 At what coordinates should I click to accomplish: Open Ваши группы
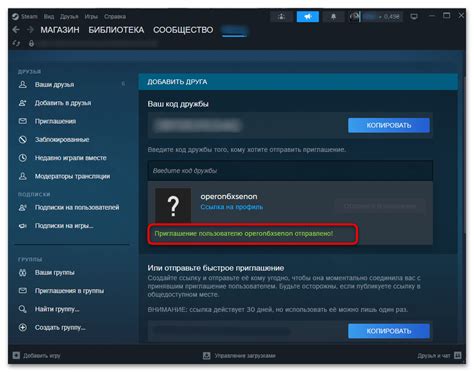click(55, 273)
